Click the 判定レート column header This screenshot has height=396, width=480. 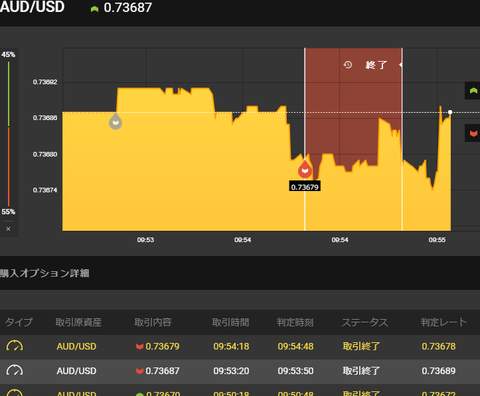point(444,322)
